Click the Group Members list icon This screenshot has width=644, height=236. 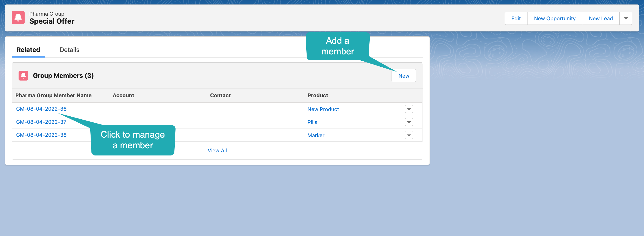23,76
